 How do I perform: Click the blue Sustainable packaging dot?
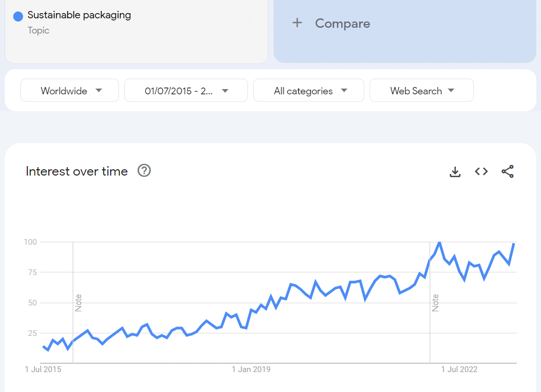click(18, 16)
